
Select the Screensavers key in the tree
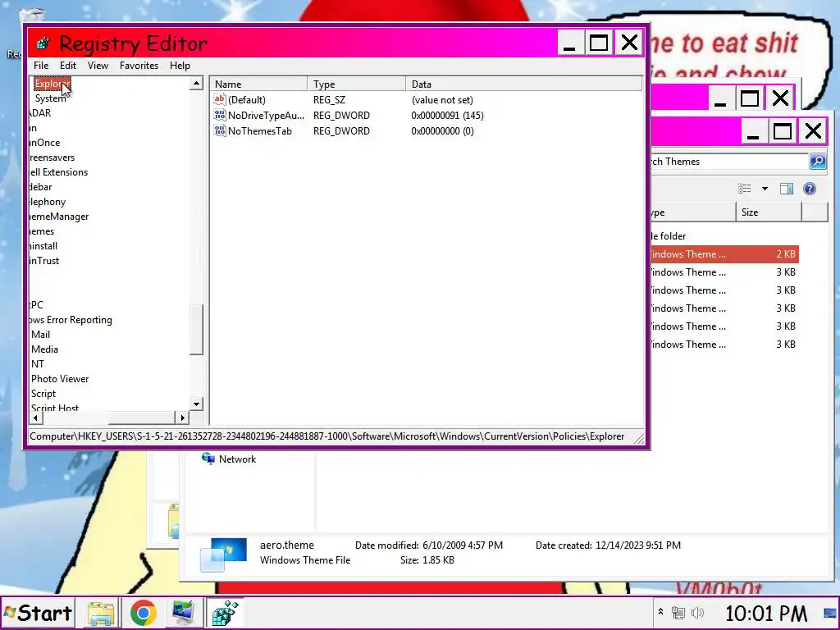(52, 157)
